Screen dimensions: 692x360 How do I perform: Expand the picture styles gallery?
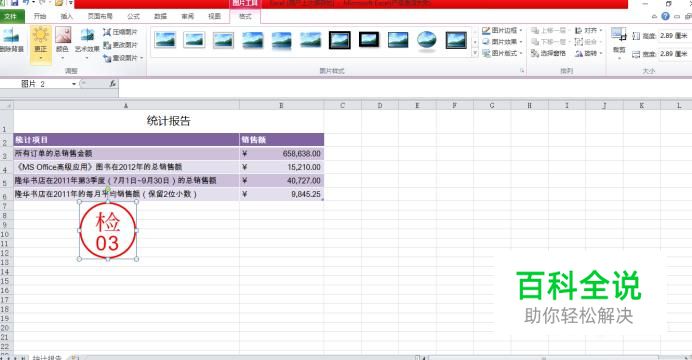click(475, 53)
